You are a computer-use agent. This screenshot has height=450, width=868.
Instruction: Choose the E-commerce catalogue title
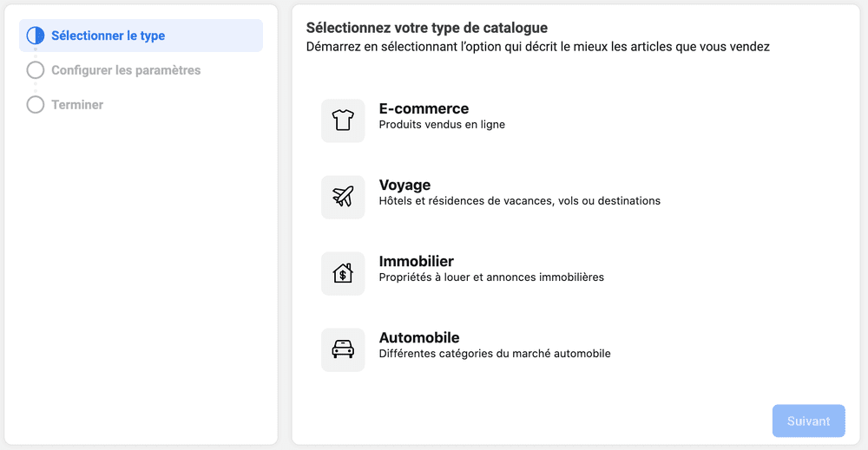pos(424,108)
